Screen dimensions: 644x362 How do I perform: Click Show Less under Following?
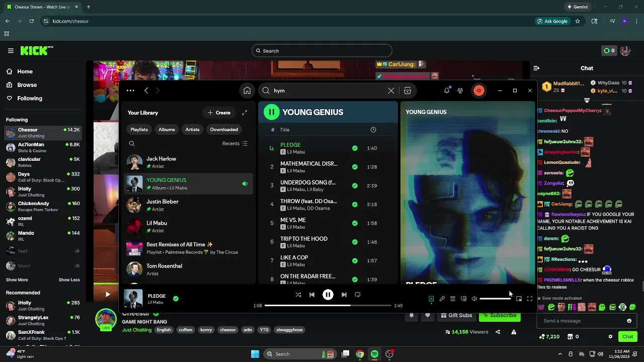[x=69, y=280]
